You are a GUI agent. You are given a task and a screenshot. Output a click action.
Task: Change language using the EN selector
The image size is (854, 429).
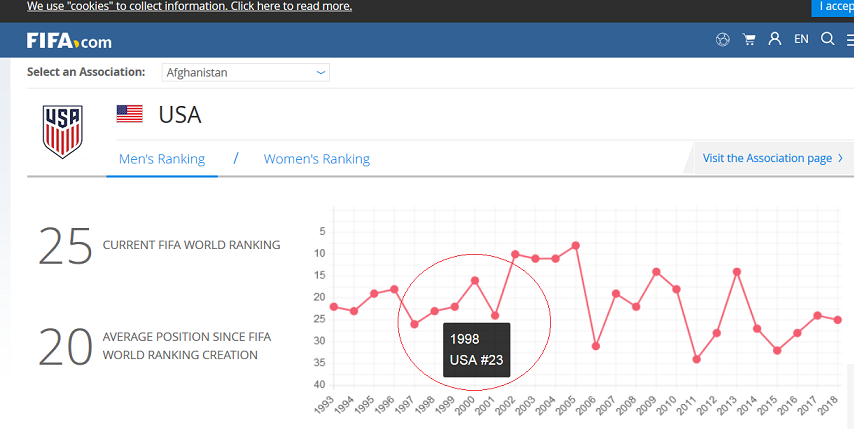tap(801, 40)
